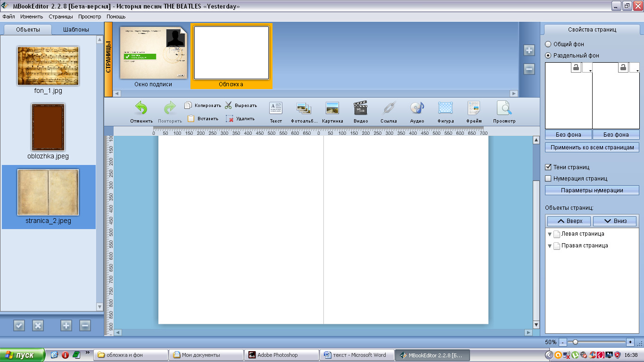The image size is (644, 362).
Task: Enable the Нумерация страниц checkbox
Action: [548, 179]
